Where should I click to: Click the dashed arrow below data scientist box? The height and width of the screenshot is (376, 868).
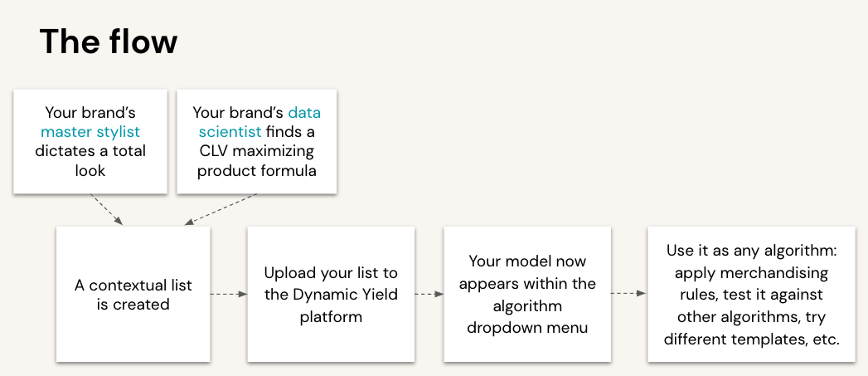coord(221,209)
